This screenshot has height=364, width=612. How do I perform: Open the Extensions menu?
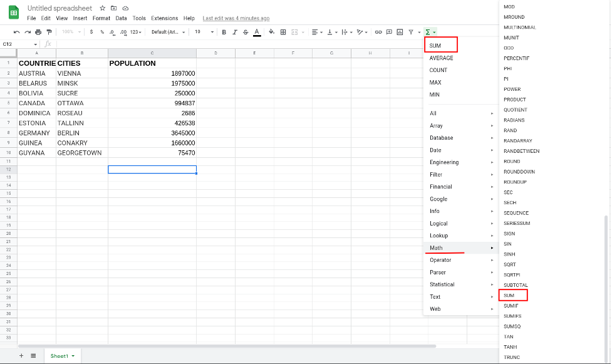click(164, 18)
